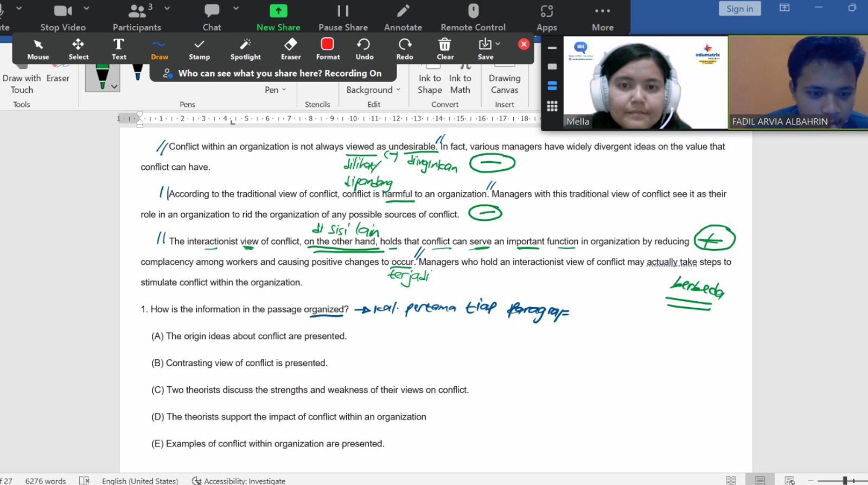Screen dimensions: 868x485
Task: Switch video panel to grid view
Action: tap(552, 106)
